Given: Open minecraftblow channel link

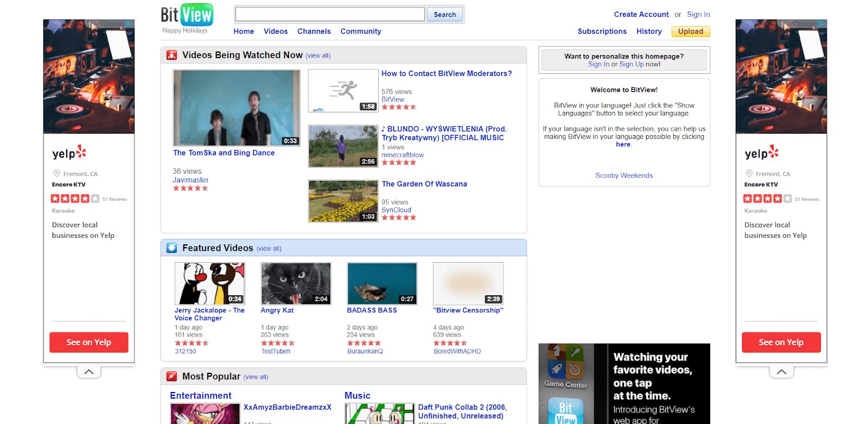Looking at the screenshot, I should [403, 155].
